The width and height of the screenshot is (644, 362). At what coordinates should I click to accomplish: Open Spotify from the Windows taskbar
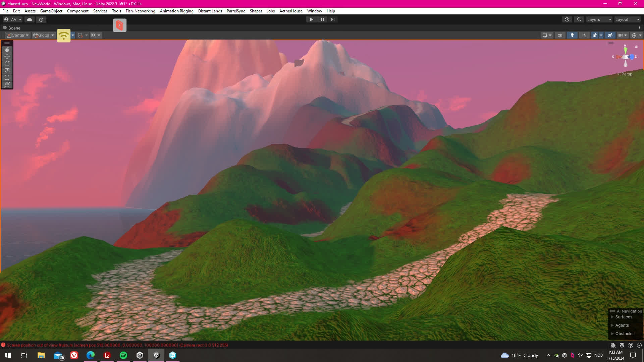click(123, 355)
